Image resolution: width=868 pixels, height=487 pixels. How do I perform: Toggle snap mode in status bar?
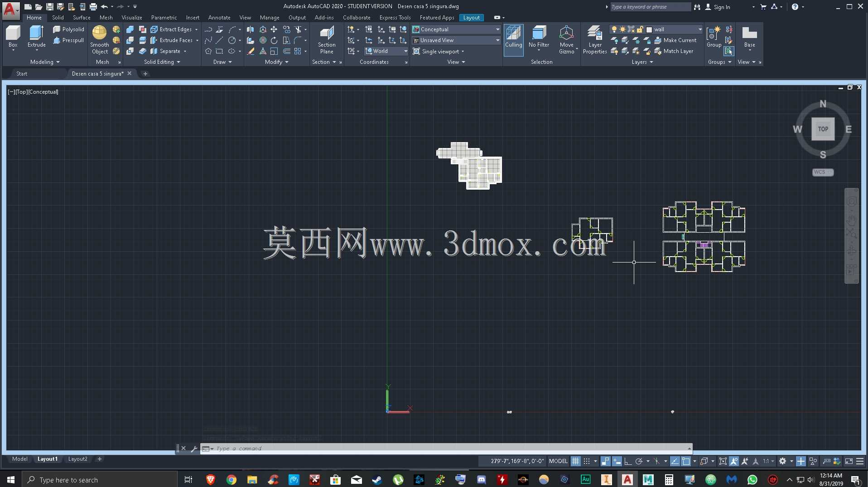(587, 461)
